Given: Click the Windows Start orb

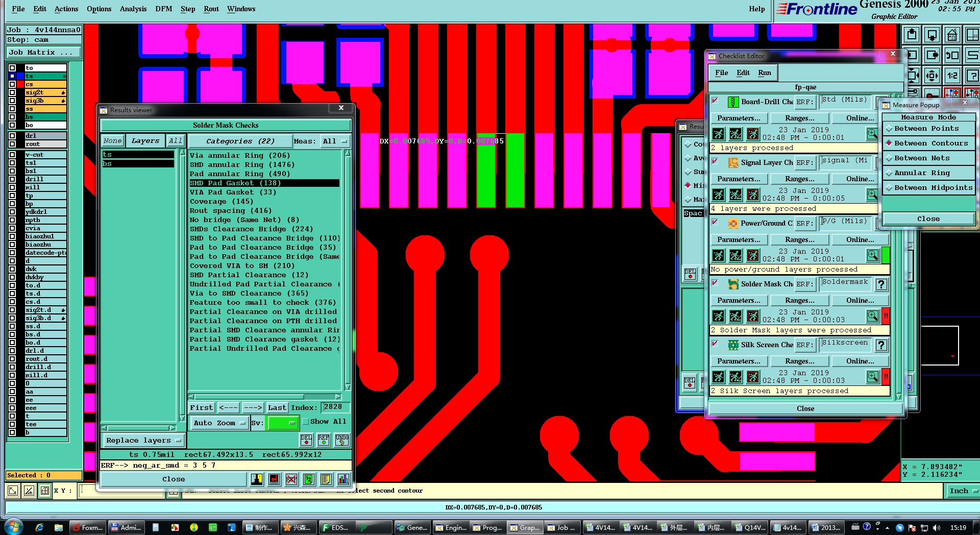Looking at the screenshot, I should 14,527.
